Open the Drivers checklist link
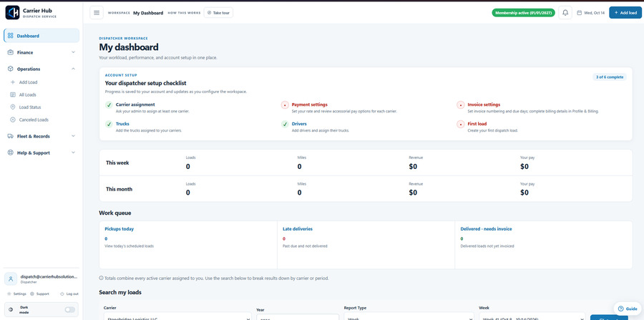The image size is (644, 320). click(x=299, y=124)
